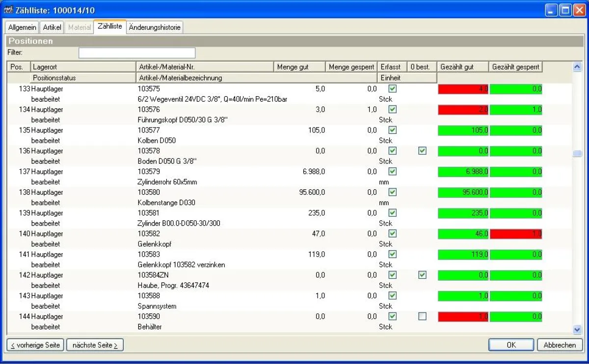
Task: Click the Lagerort column header
Action: coord(83,67)
